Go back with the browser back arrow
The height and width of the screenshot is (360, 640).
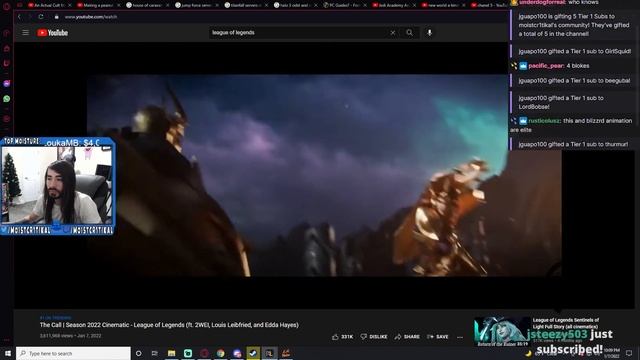click(x=19, y=17)
